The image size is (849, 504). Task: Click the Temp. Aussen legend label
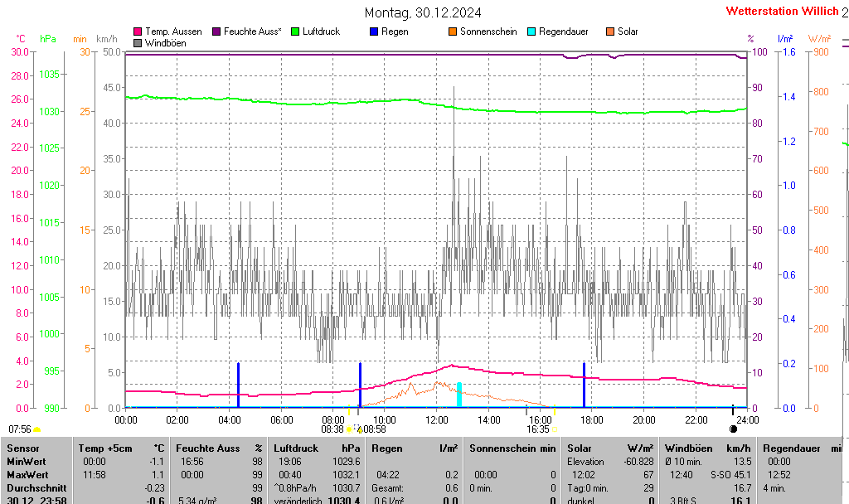[x=173, y=31]
